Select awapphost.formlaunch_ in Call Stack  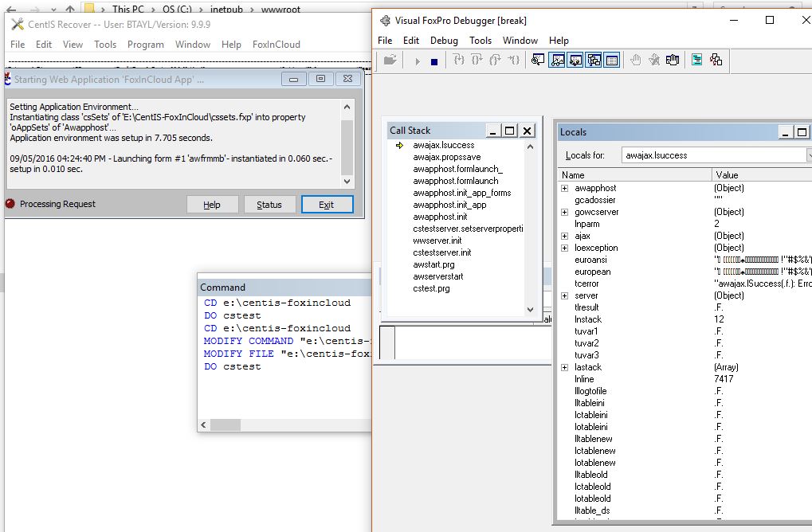pos(457,169)
